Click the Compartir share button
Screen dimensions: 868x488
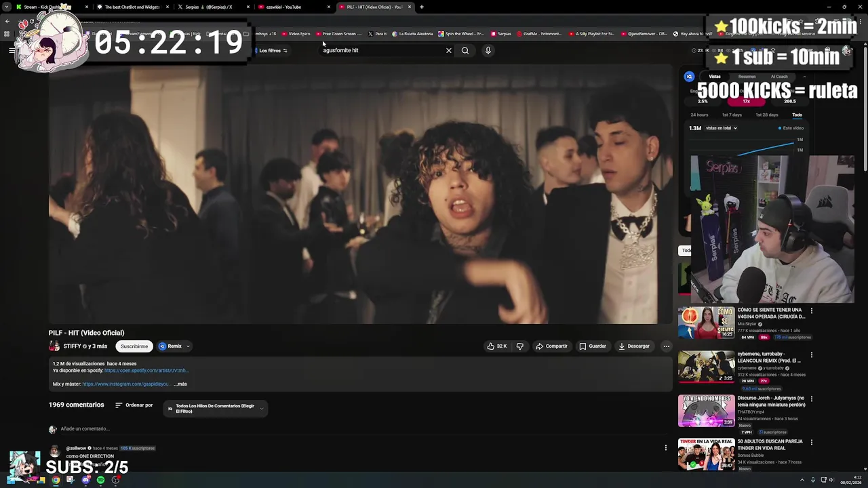click(x=551, y=346)
